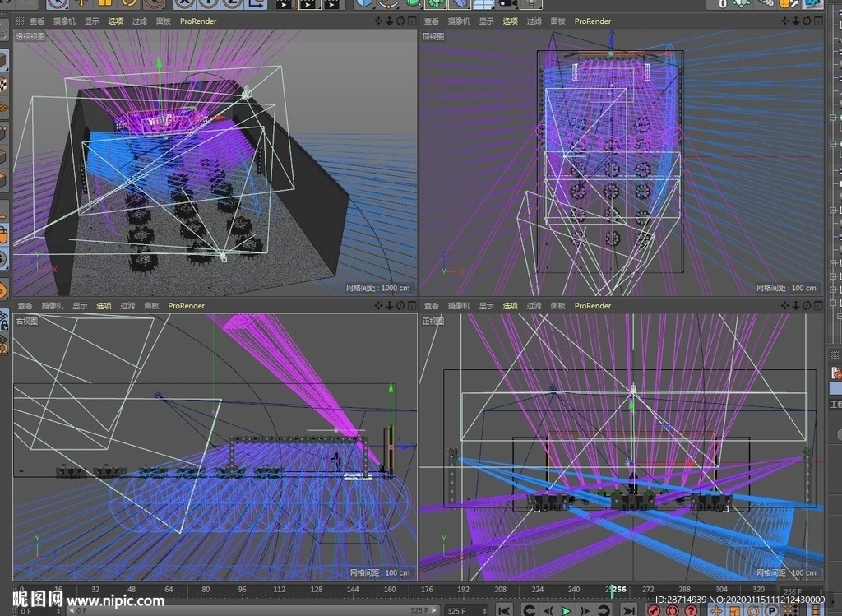Click the timeline playhead at frame 256
The height and width of the screenshot is (616, 842).
tap(612, 590)
